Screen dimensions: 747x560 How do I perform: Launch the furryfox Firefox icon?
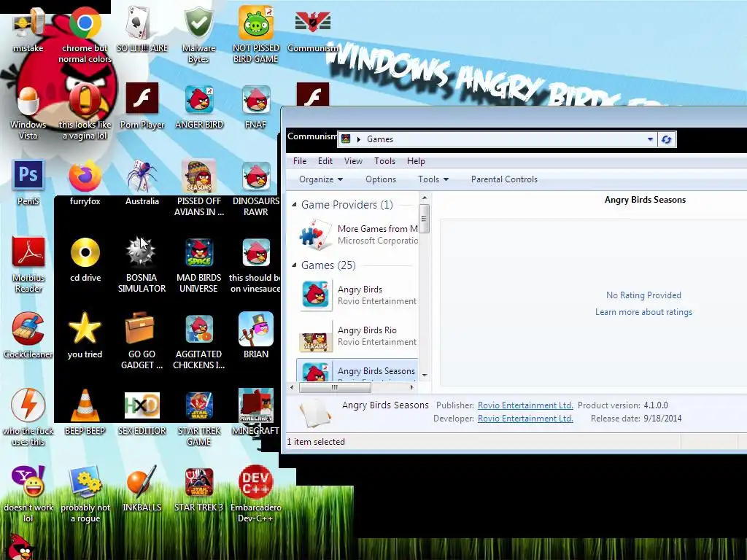pyautogui.click(x=85, y=183)
